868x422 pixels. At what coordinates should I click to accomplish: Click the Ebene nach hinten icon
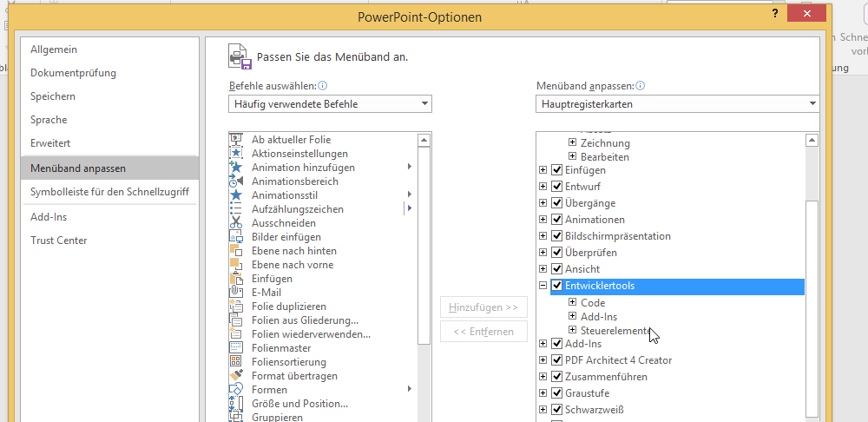coord(236,250)
